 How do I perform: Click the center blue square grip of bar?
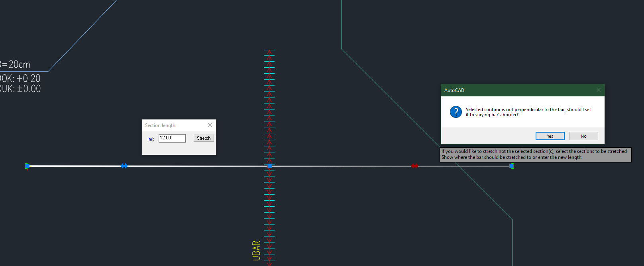(x=269, y=166)
